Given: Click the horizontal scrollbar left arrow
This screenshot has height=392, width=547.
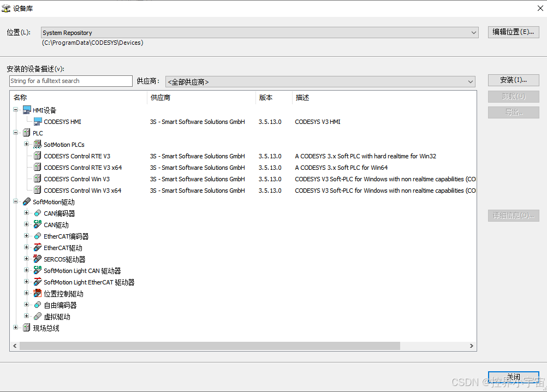Looking at the screenshot, I should click(15, 346).
